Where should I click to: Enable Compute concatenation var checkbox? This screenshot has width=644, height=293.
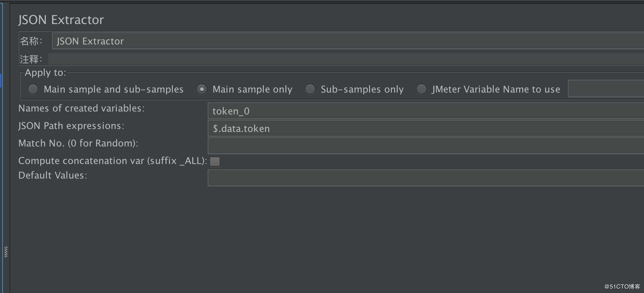click(215, 161)
